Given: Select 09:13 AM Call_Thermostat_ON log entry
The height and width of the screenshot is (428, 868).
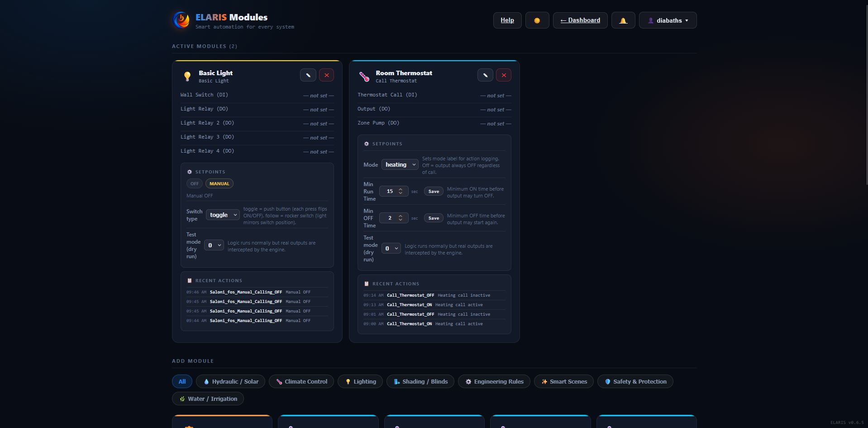Looking at the screenshot, I should click(x=434, y=305).
